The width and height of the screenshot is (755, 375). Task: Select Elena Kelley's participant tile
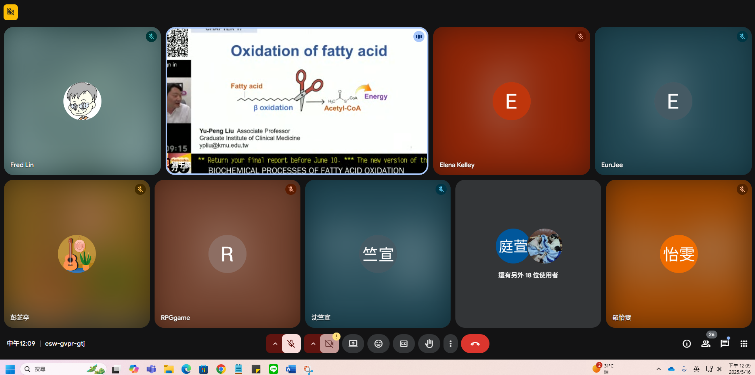pos(511,101)
